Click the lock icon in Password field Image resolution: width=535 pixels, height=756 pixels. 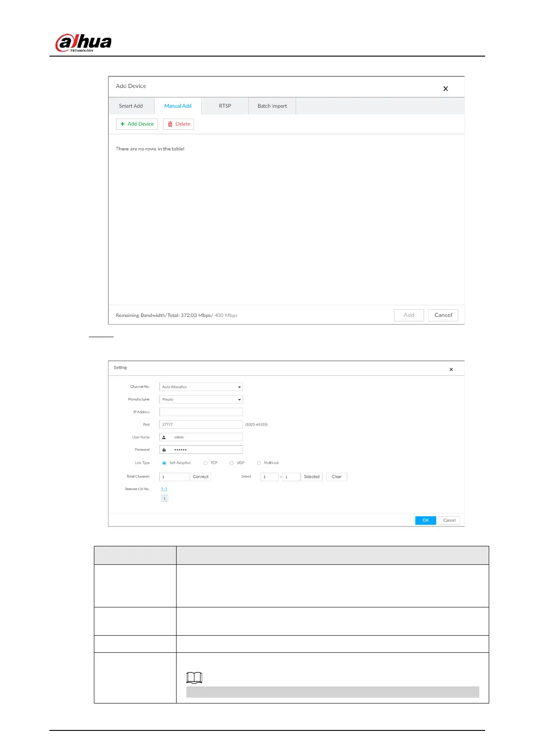(164, 450)
